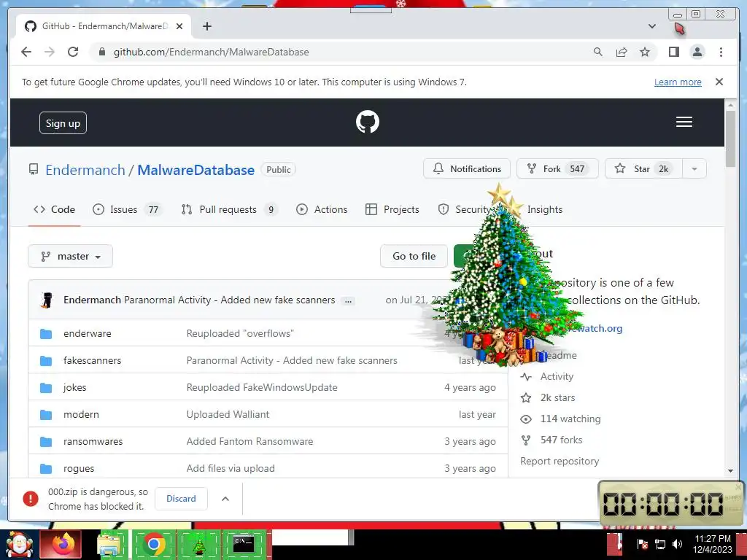
Task: Click the scrollbar down arrow
Action: click(730, 471)
